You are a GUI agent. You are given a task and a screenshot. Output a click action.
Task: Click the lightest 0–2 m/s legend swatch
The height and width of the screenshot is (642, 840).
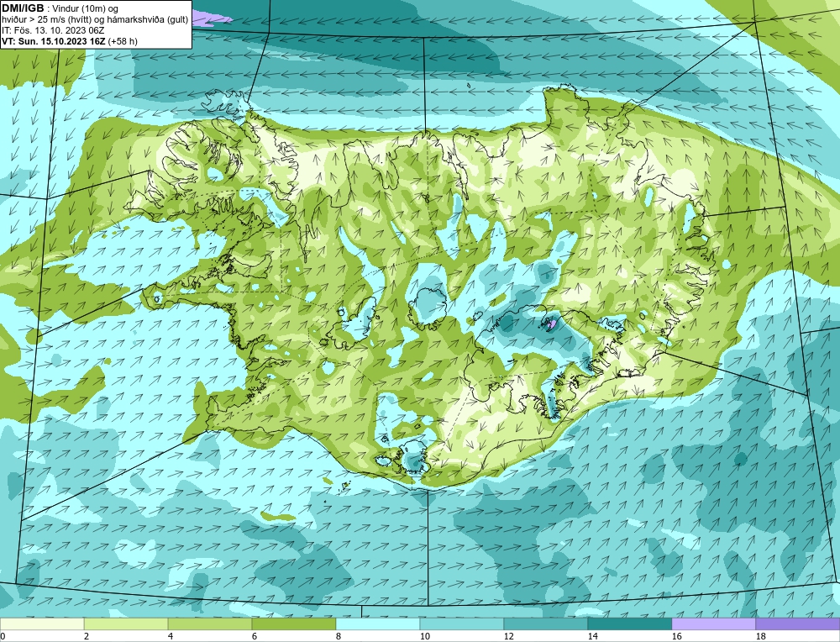point(42,624)
